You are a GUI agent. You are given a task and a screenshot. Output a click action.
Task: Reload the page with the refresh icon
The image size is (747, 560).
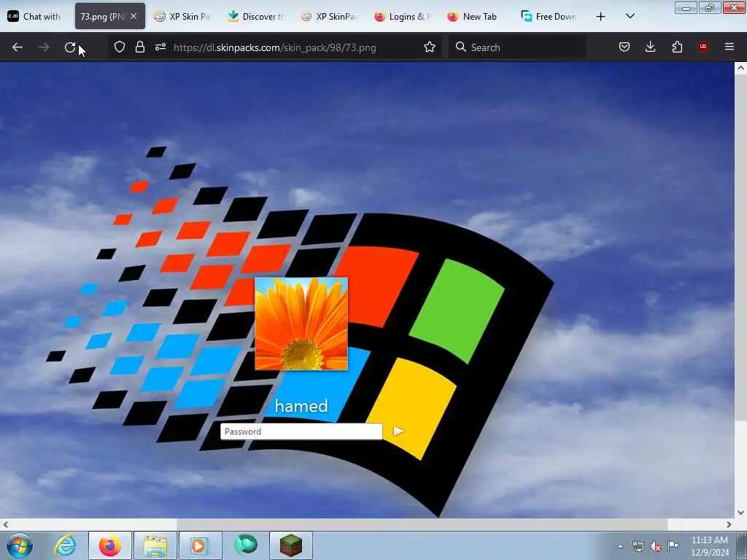[x=70, y=47]
